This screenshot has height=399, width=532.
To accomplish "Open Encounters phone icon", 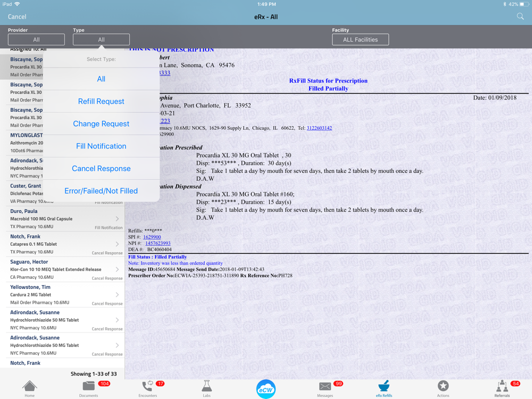I will click(x=147, y=388).
